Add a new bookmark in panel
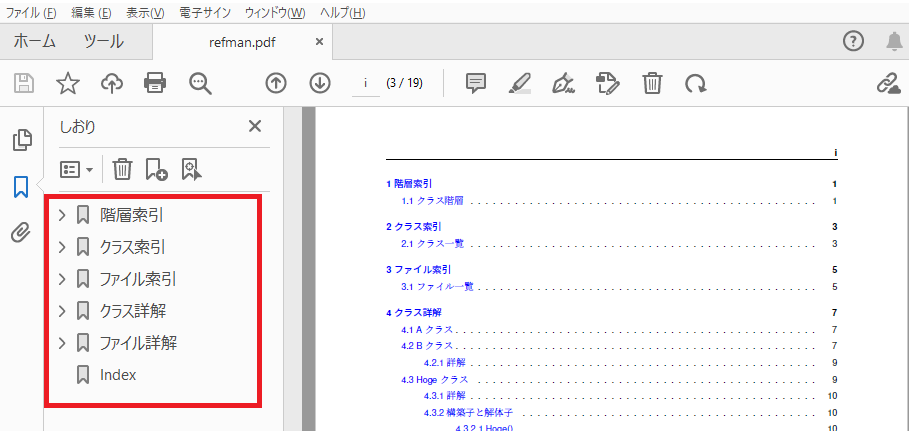Viewport: 909px width, 431px height. [156, 169]
